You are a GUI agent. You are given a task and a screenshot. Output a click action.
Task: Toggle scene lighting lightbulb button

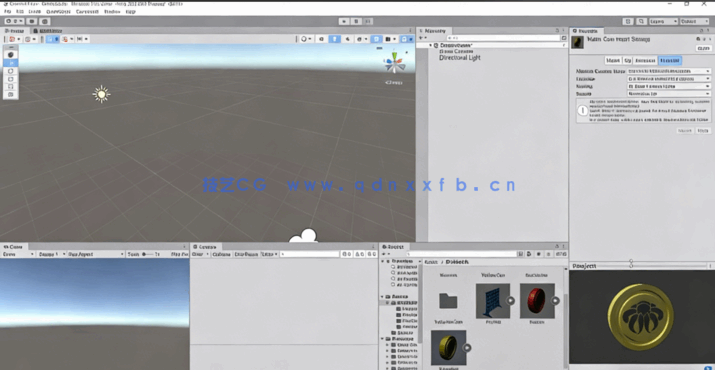coord(335,39)
